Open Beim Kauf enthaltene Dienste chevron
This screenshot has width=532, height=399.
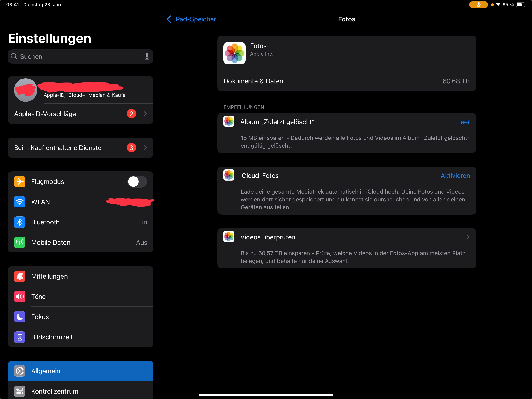[145, 148]
